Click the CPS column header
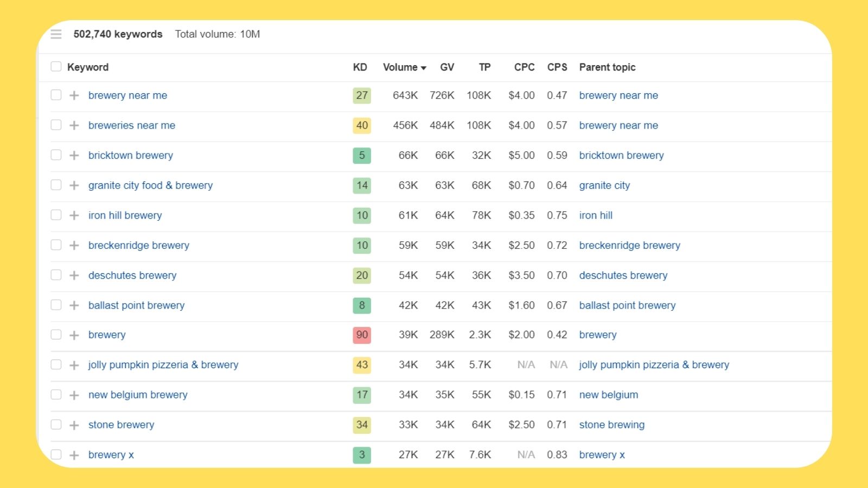The height and width of the screenshot is (488, 868). (557, 67)
